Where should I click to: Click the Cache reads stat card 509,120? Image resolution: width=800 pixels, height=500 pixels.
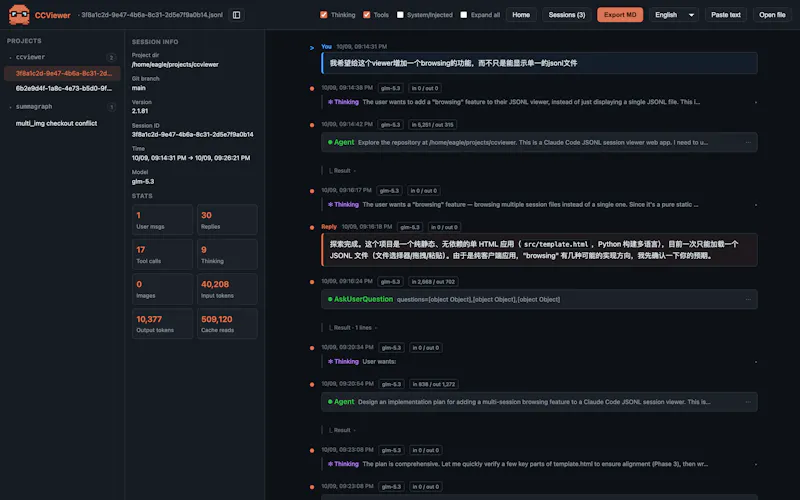coord(227,323)
